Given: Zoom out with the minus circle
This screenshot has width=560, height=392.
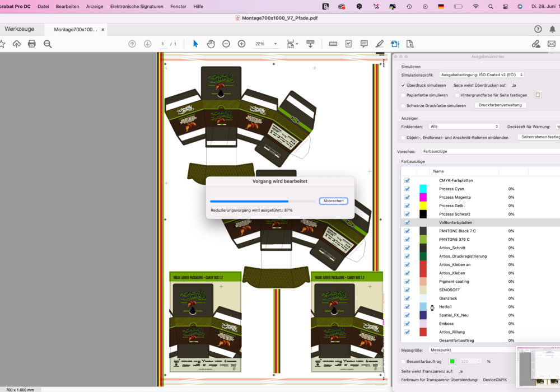Looking at the screenshot, I should pyautogui.click(x=226, y=44).
